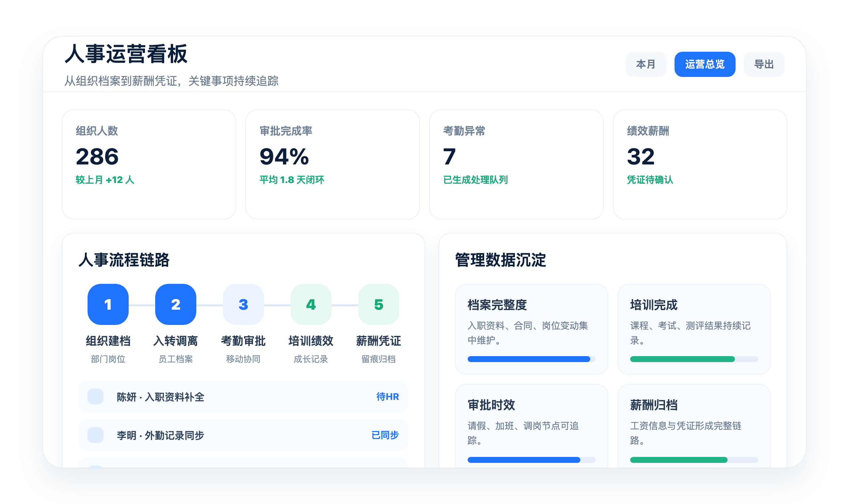Open the 绩效薪酬 32 stat card
The height and width of the screenshot is (504, 849).
point(700,164)
